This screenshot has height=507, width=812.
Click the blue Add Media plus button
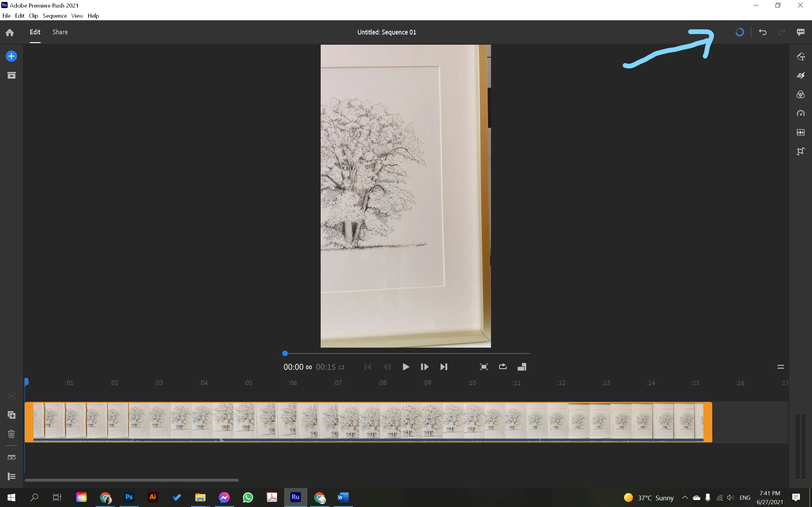(x=11, y=56)
